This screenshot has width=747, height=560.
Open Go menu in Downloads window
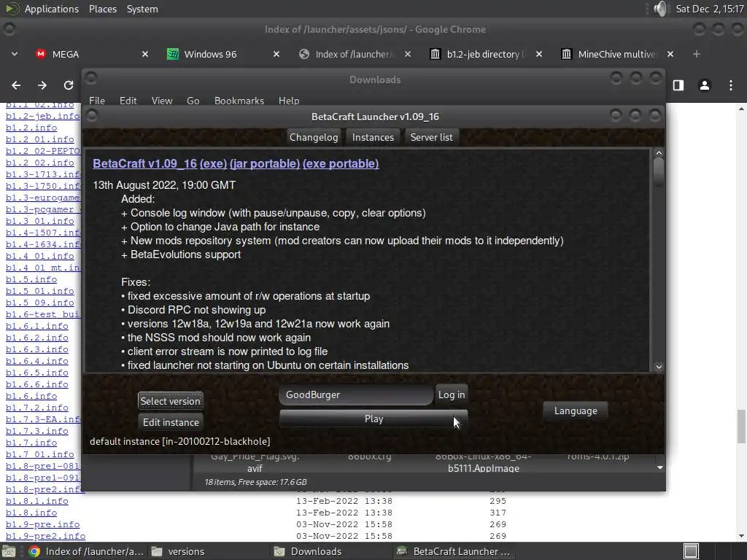[x=193, y=101]
